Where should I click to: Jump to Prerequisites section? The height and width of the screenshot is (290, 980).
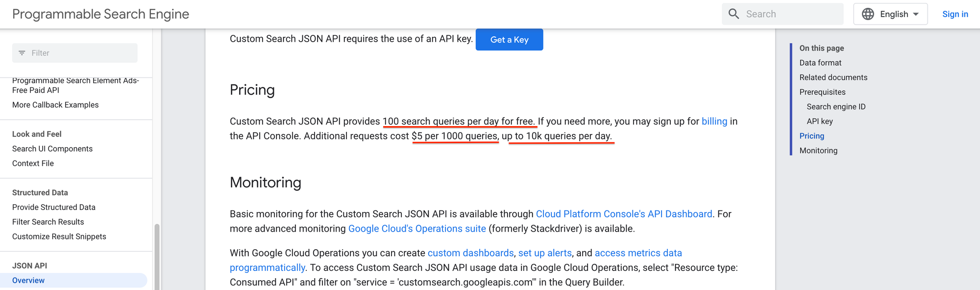point(822,92)
